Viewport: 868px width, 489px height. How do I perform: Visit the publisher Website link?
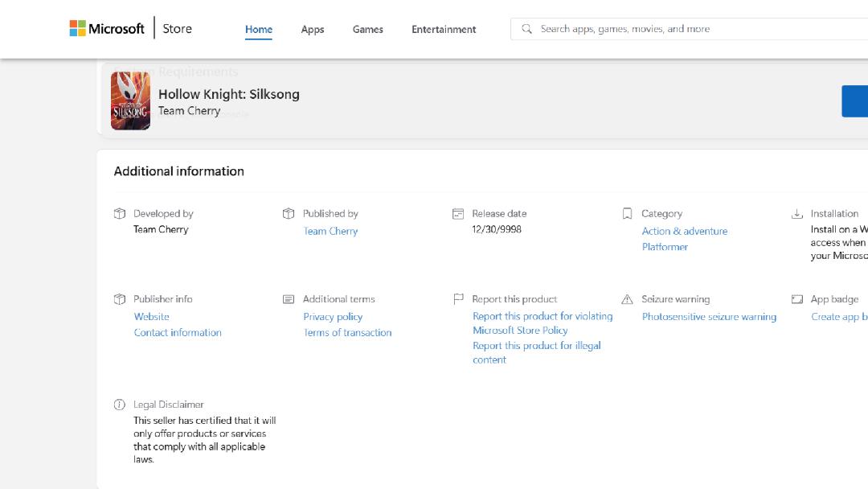tap(151, 317)
